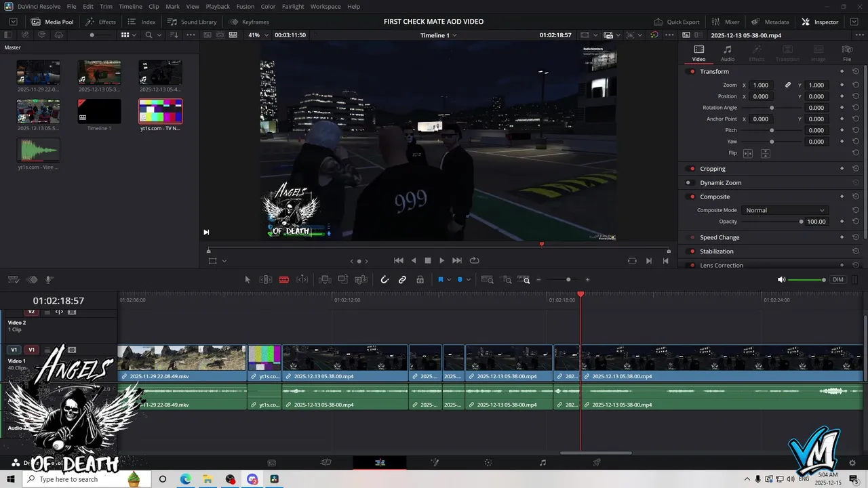Viewport: 868px width, 488px height.
Task: Open the Fairlight menu
Action: (293, 6)
